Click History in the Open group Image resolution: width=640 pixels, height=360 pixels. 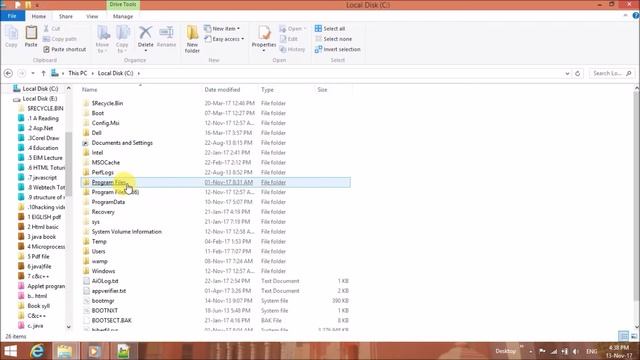tap(292, 49)
